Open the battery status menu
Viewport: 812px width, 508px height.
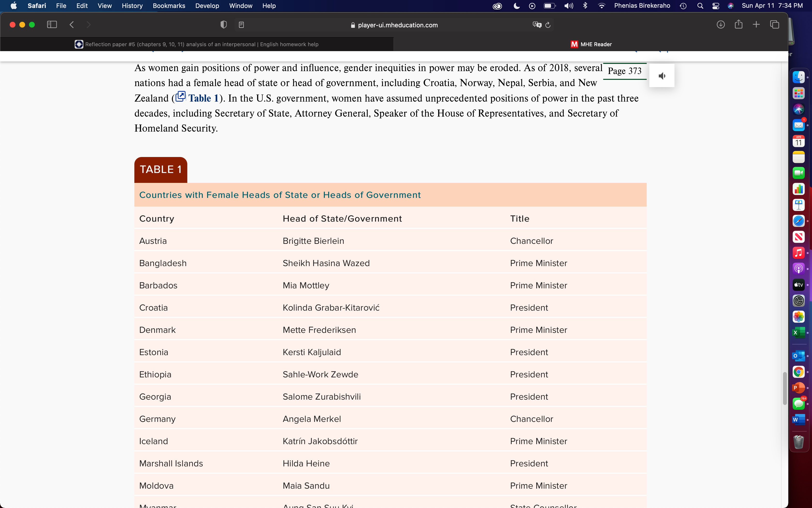[550, 6]
